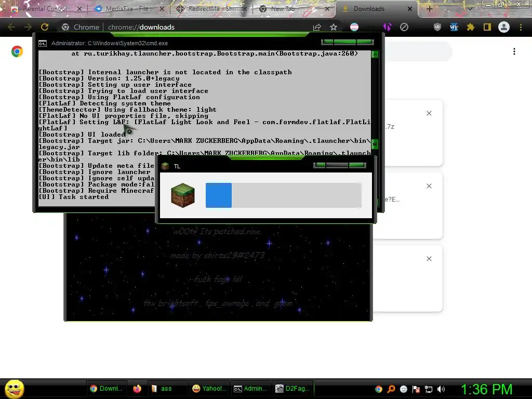Click the 'UI loaded' console line
The width and height of the screenshot is (532, 399).
point(82,135)
